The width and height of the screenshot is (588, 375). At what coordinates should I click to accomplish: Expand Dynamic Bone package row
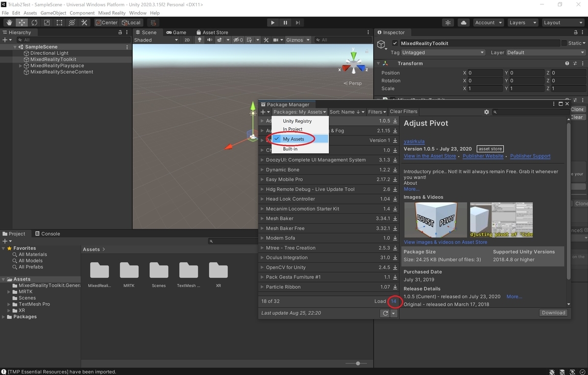tap(262, 170)
